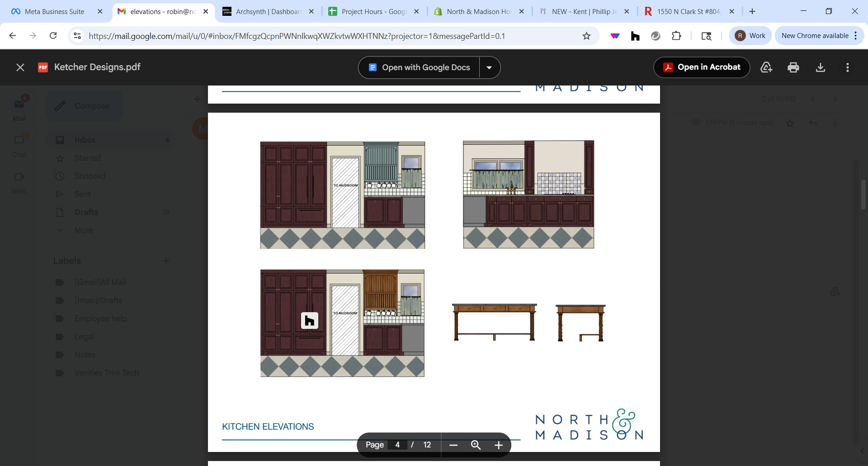Click the Houzz overlay icon on the image
The width and height of the screenshot is (868, 466).
pos(310,321)
